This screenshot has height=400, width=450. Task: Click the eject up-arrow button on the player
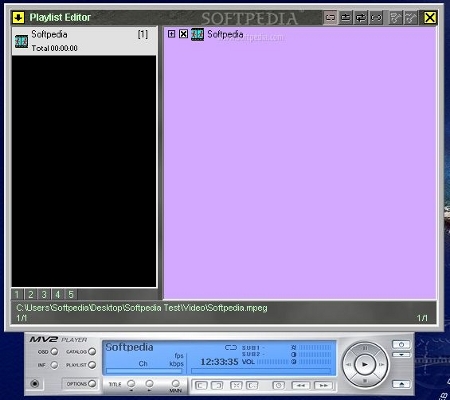(401, 384)
